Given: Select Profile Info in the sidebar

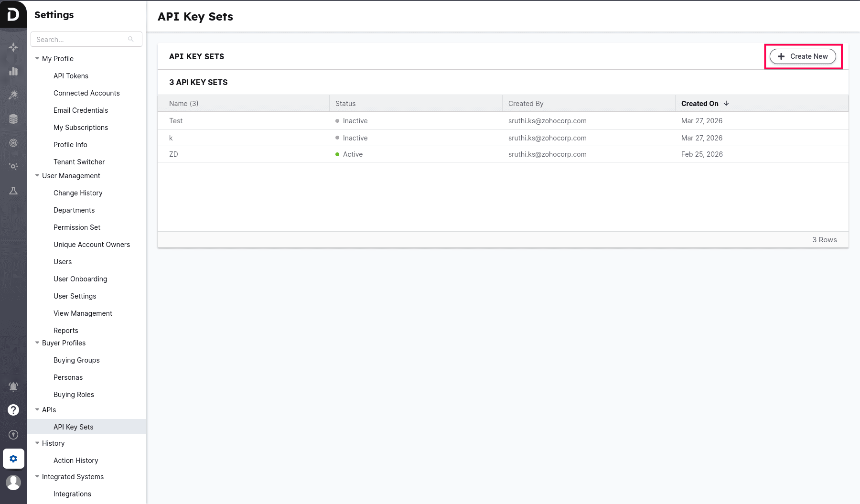Looking at the screenshot, I should (70, 145).
